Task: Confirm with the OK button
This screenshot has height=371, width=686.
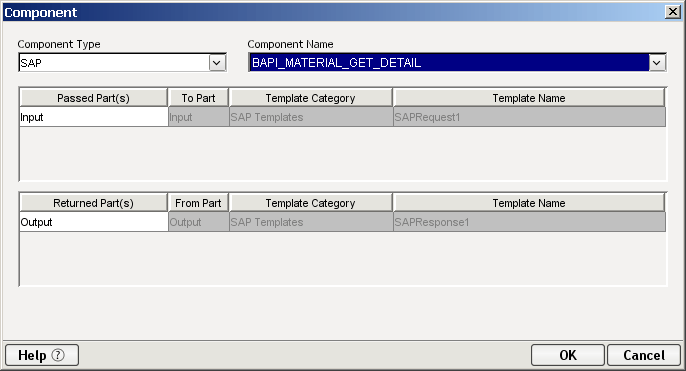Action: pyautogui.click(x=568, y=355)
